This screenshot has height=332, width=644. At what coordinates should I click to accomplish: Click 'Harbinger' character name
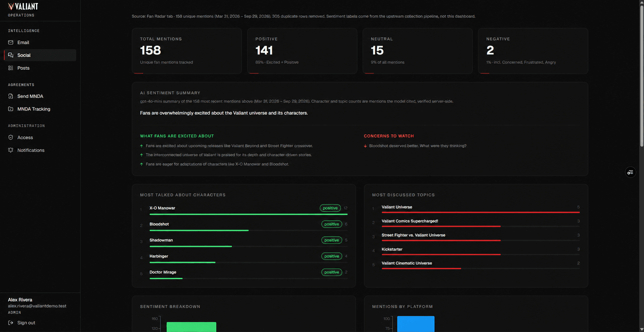(x=159, y=256)
